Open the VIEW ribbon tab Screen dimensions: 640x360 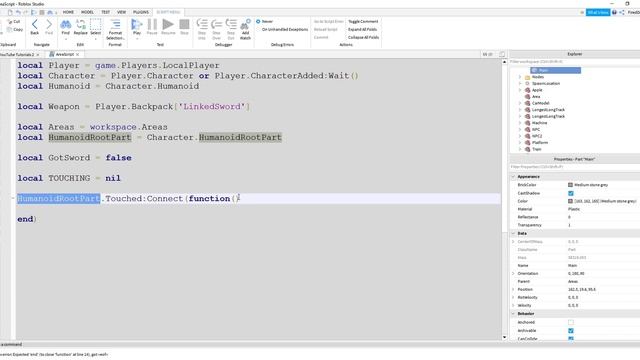click(121, 12)
